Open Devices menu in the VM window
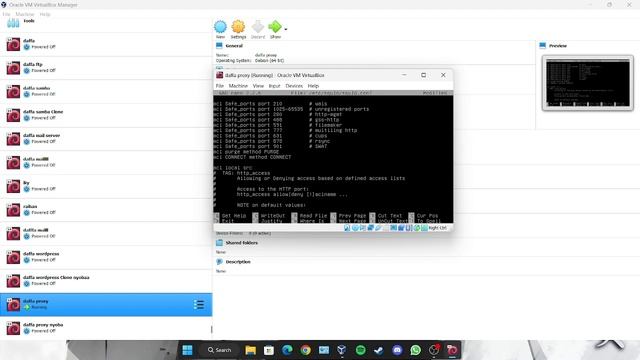This screenshot has height=360, width=640. point(294,86)
